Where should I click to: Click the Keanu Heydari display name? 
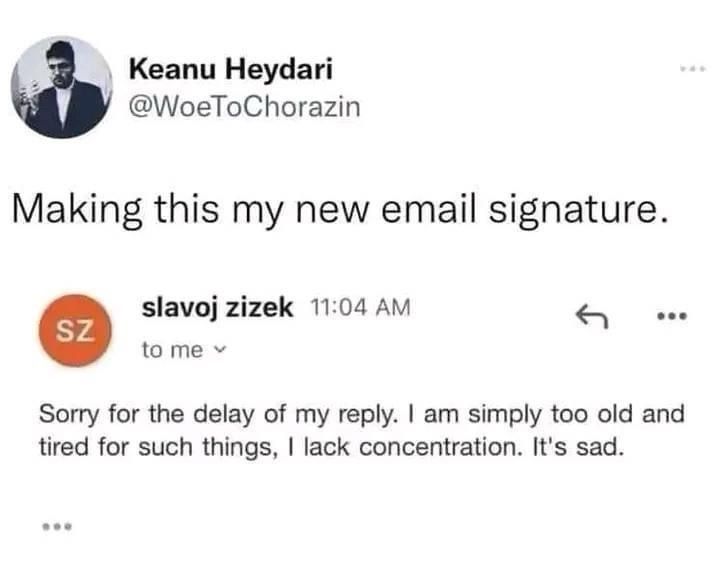click(x=231, y=69)
